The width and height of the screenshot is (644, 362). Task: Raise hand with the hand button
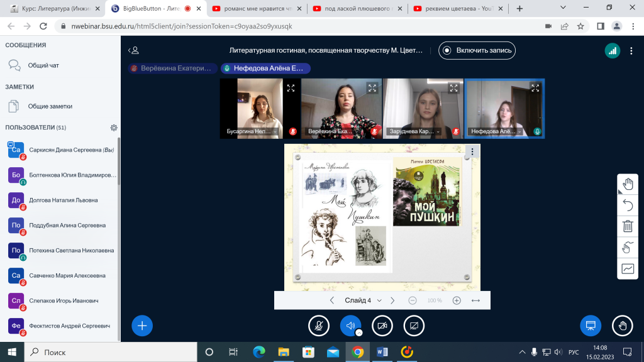pyautogui.click(x=622, y=326)
